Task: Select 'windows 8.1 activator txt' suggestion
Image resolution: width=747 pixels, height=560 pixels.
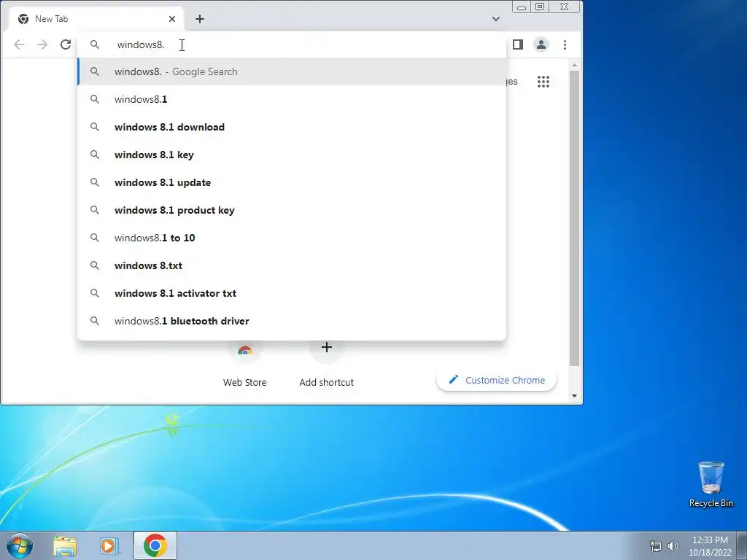Action: coord(292,293)
